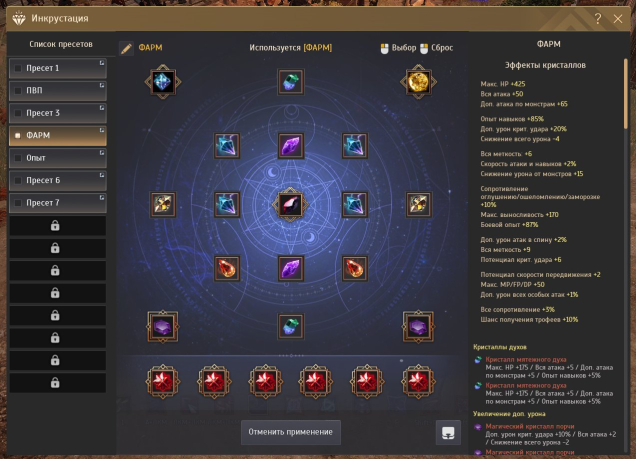Click the purple gem in bottom-left slot
This screenshot has width=636, height=459.
tap(163, 326)
